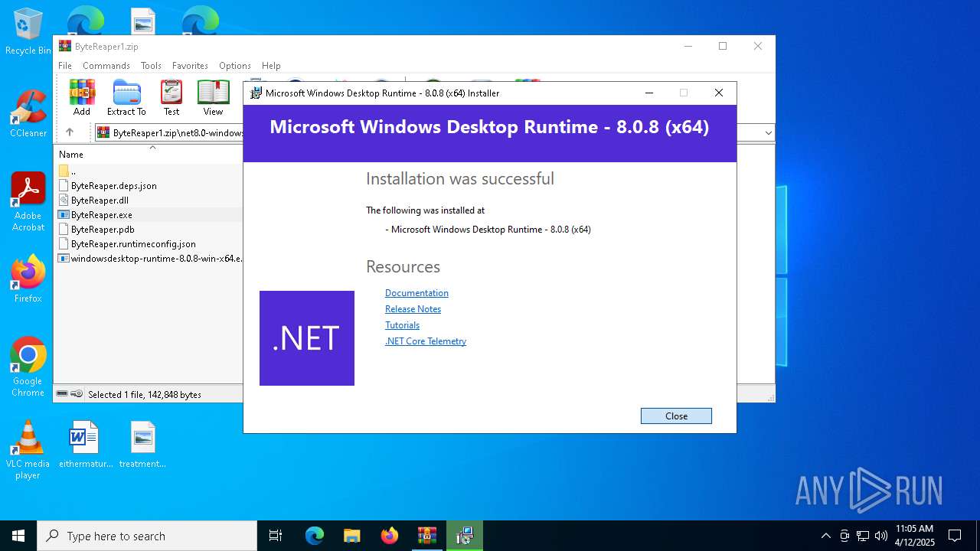Open the Options menu in WinRAR
The image size is (980, 551).
point(235,66)
